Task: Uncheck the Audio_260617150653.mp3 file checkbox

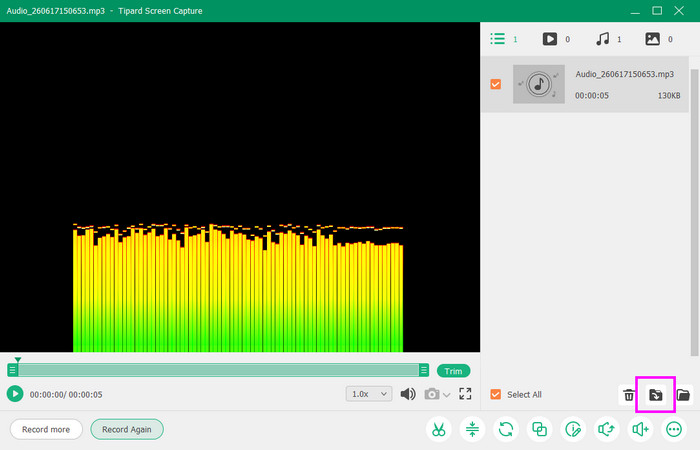Action: 496,84
